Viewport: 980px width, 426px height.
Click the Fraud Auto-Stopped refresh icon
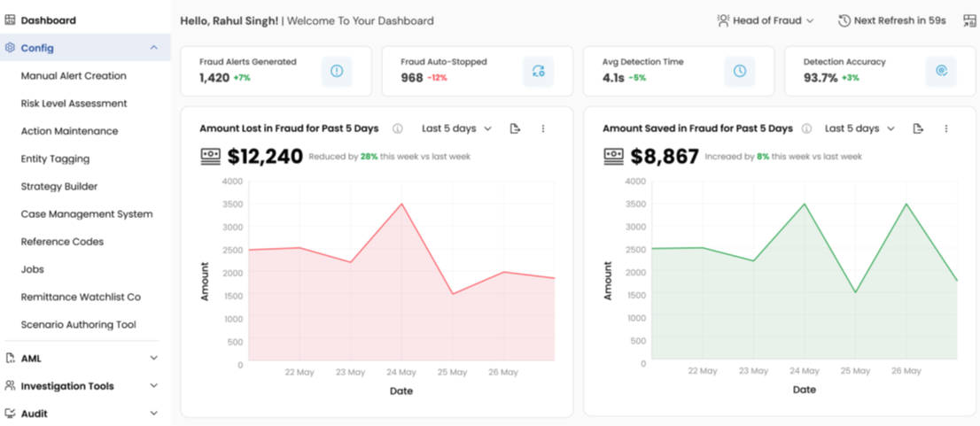538,71
